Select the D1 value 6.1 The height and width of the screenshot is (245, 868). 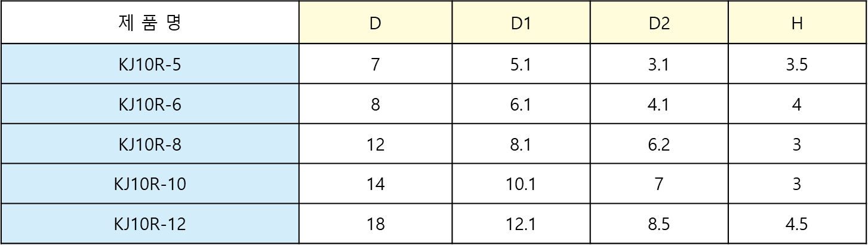click(x=521, y=104)
